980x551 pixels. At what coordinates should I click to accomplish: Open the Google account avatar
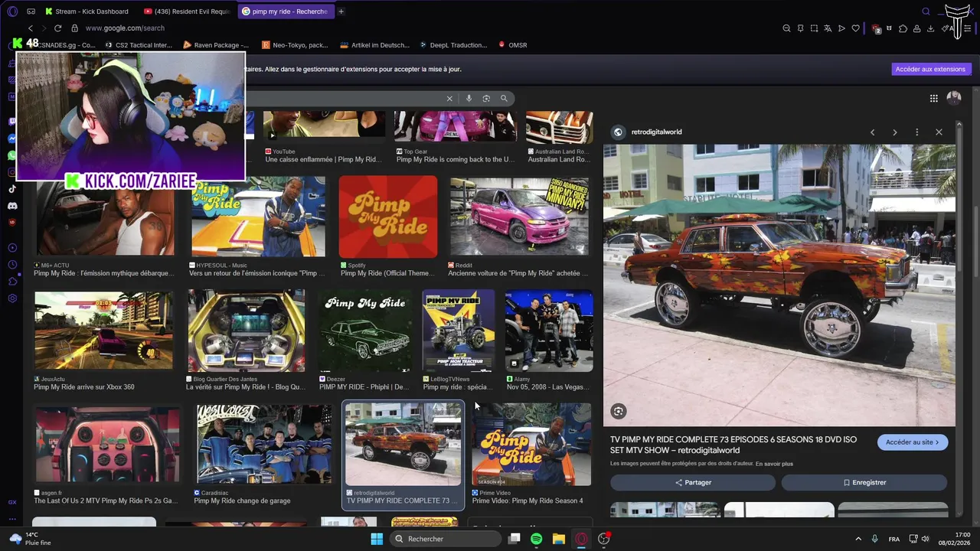pyautogui.click(x=954, y=98)
